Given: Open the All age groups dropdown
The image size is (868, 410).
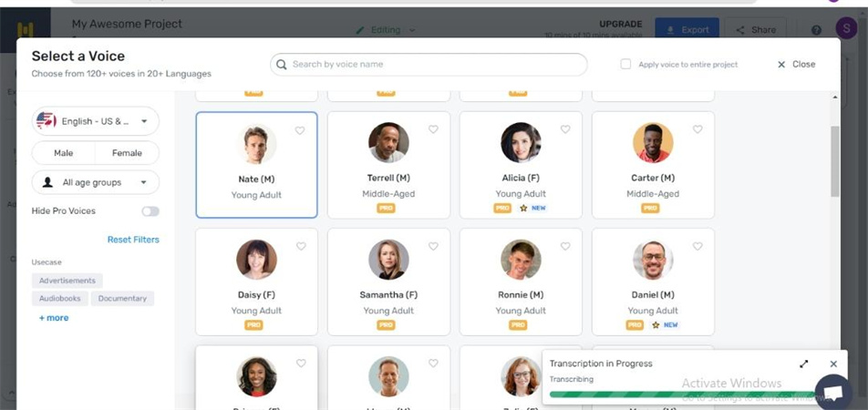Looking at the screenshot, I should click(95, 182).
